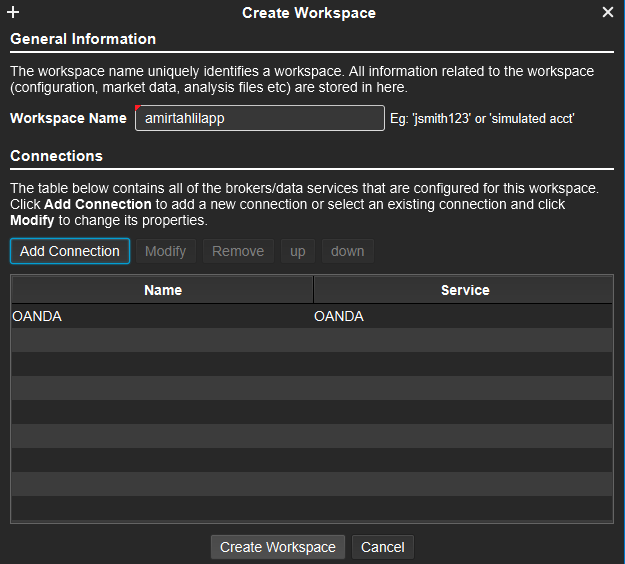Move the connection with the down button
This screenshot has height=564, width=625.
click(x=348, y=251)
